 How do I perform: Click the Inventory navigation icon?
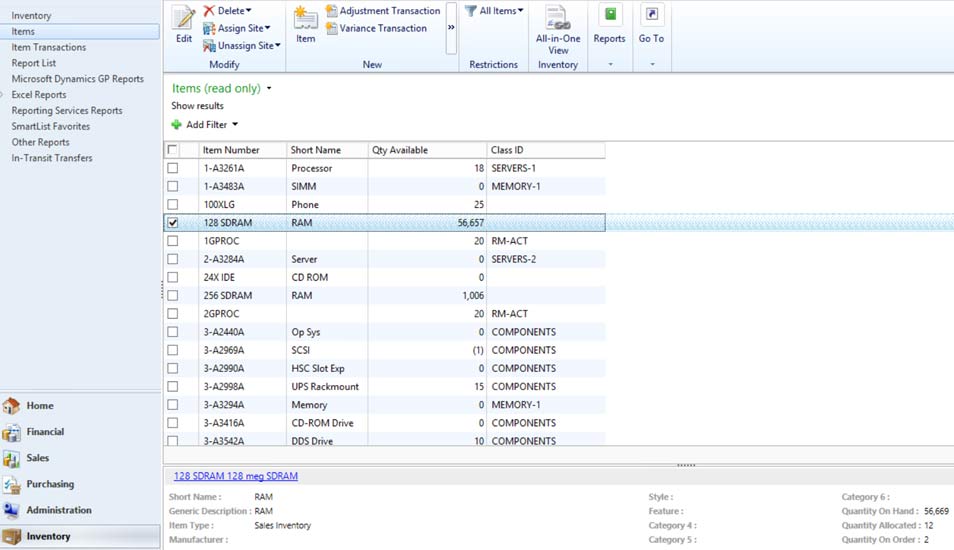12,537
